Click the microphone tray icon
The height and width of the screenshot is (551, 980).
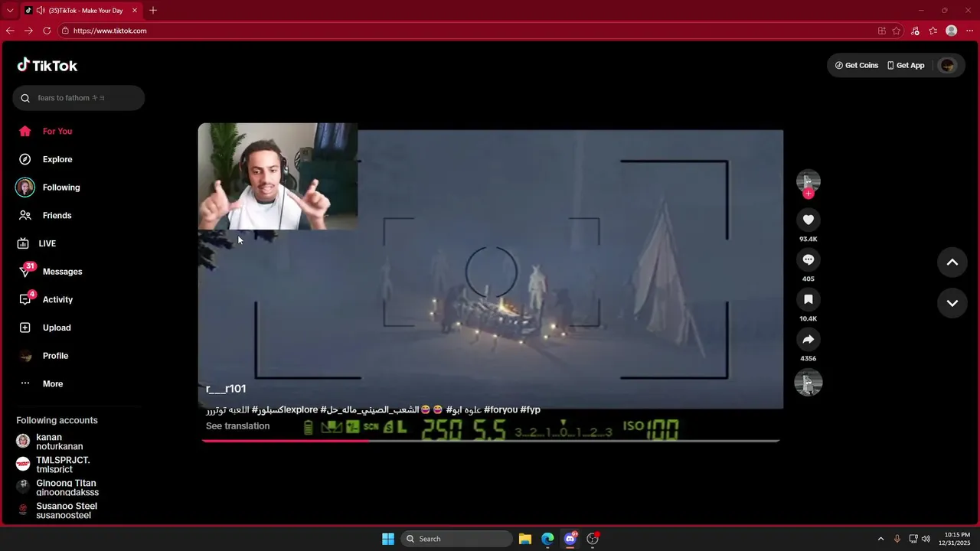(x=897, y=539)
